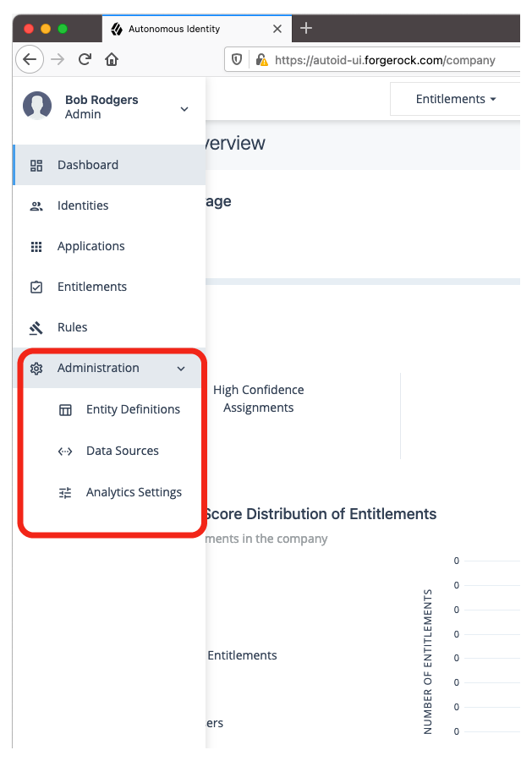Click the Applications grid-of-dots icon
Viewport: 532px width, 772px height.
tap(36, 247)
